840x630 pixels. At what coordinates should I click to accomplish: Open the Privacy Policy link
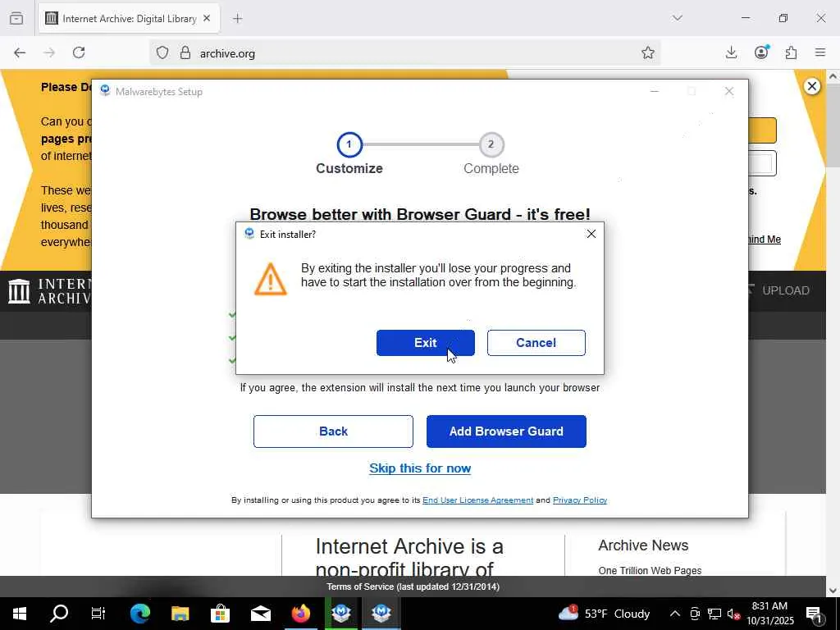580,500
